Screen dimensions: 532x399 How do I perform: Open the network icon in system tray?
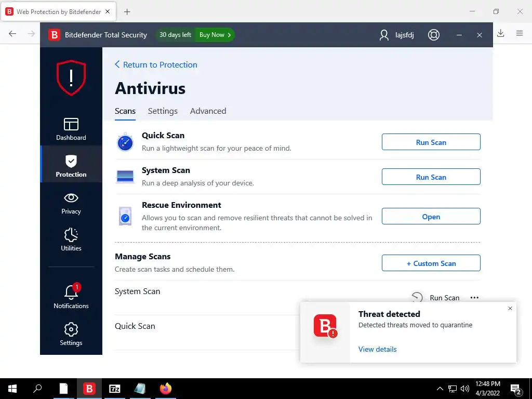coord(453,389)
